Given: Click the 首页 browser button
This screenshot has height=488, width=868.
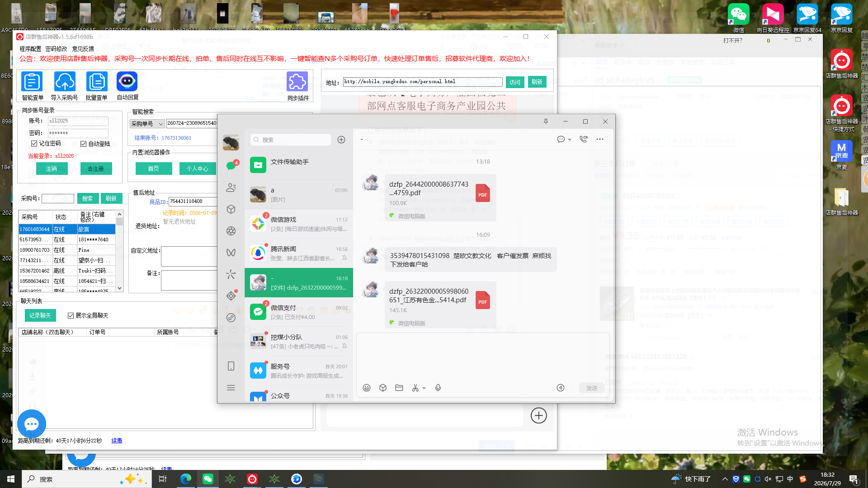Looking at the screenshot, I should click(x=154, y=169).
